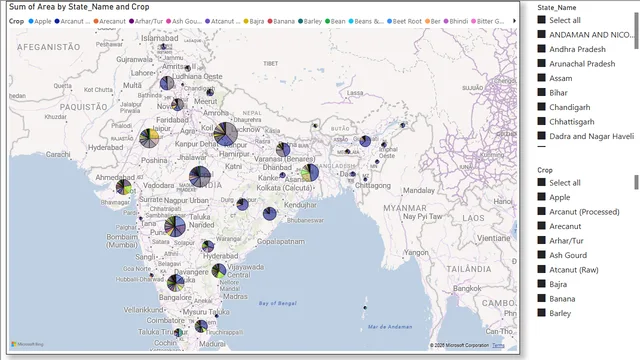
Task: Check the Chhattisgarh checkbox
Action: [542, 121]
